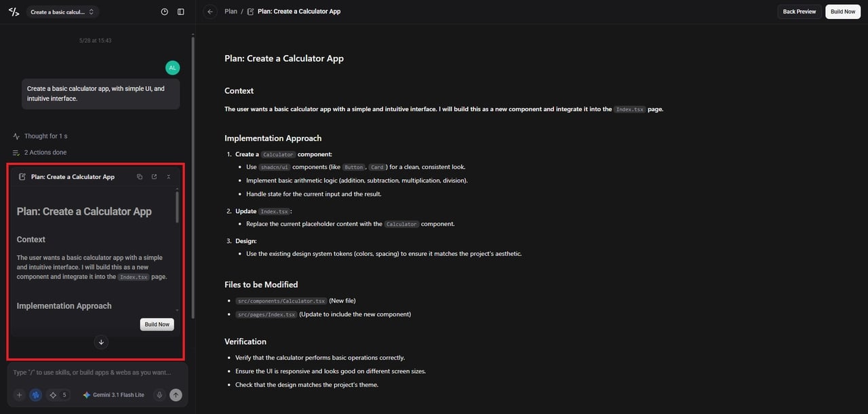Click the top-right Build Now button
Screen dimensions: 868x414
(x=843, y=12)
